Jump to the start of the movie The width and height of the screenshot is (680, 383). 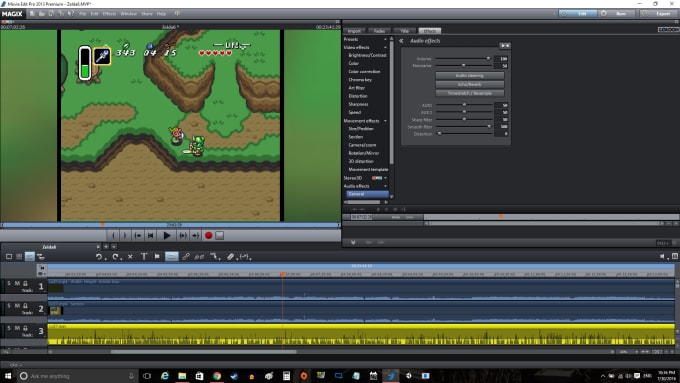pyautogui.click(x=150, y=236)
